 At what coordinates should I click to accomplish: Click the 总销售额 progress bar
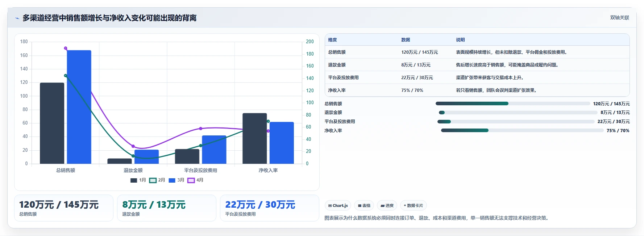(x=513, y=103)
